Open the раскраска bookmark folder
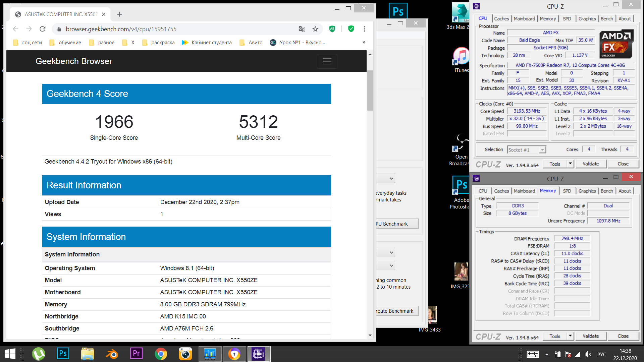The width and height of the screenshot is (644, 362). [158, 43]
